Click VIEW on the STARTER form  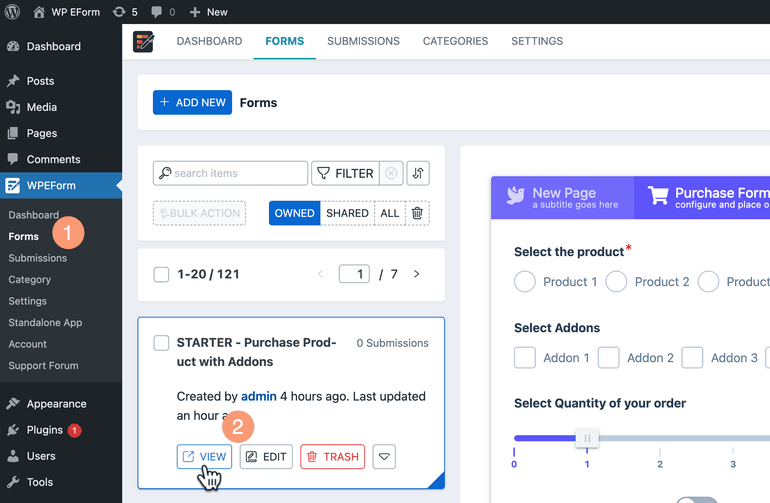pos(204,457)
